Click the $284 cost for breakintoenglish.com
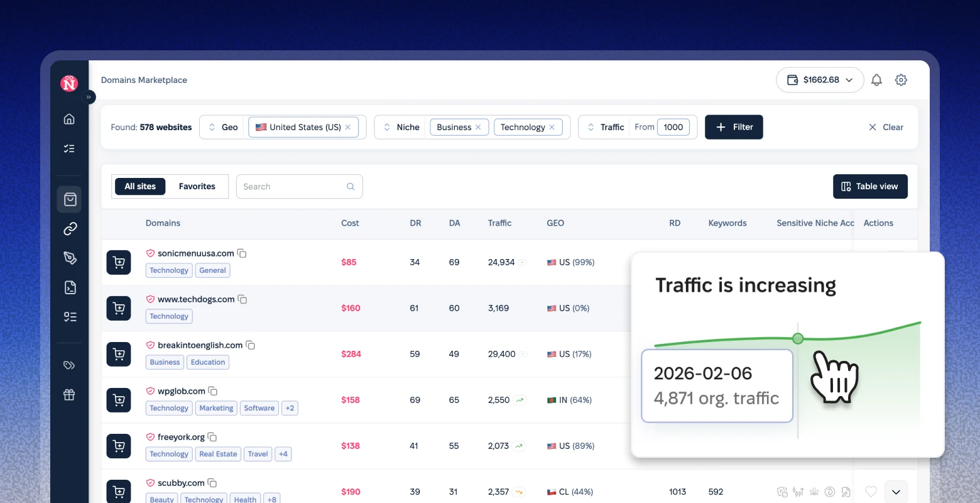 [x=351, y=354]
